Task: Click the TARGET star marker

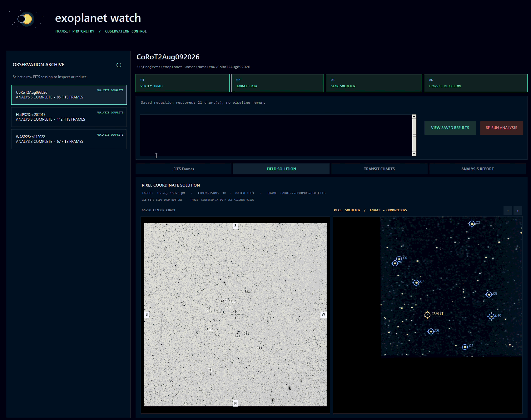Action: [427, 315]
